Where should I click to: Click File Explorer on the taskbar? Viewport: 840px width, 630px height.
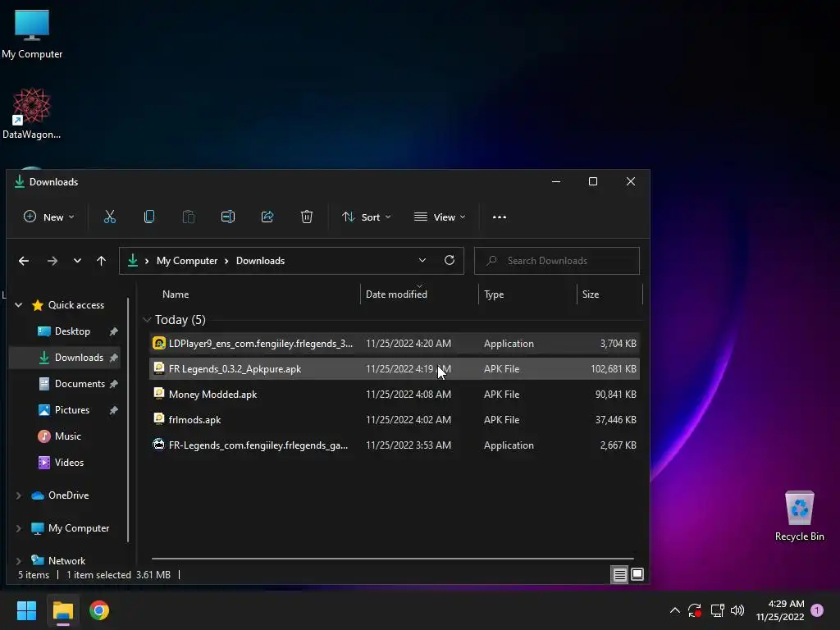pos(62,610)
